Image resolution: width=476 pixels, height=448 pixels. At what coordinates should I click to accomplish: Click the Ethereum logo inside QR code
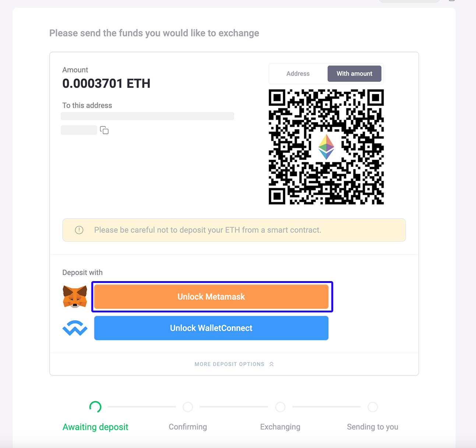click(326, 147)
